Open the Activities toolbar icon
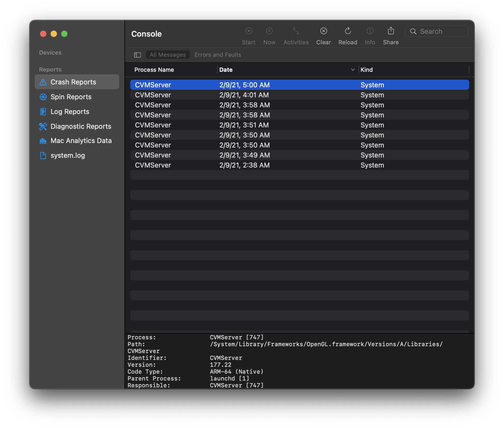The height and width of the screenshot is (428, 504). click(296, 31)
